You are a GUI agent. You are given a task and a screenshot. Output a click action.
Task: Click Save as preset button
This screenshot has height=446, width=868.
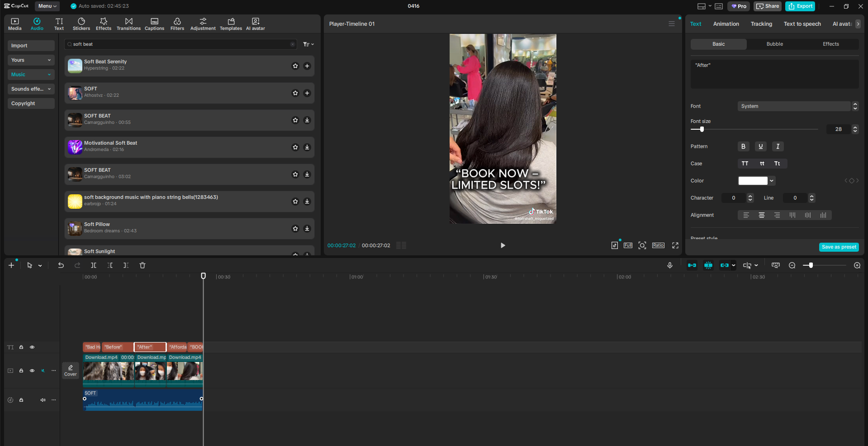click(x=839, y=247)
